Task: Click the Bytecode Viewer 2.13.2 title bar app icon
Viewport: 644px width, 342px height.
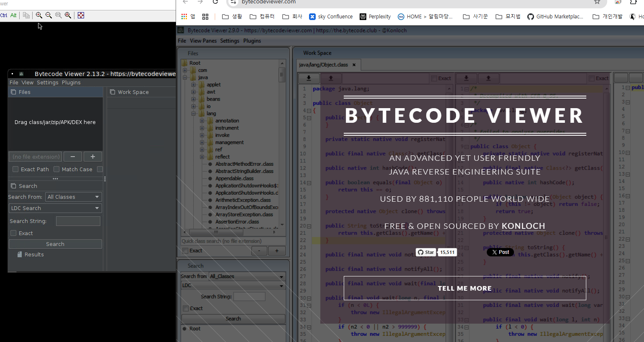Action: (x=21, y=74)
